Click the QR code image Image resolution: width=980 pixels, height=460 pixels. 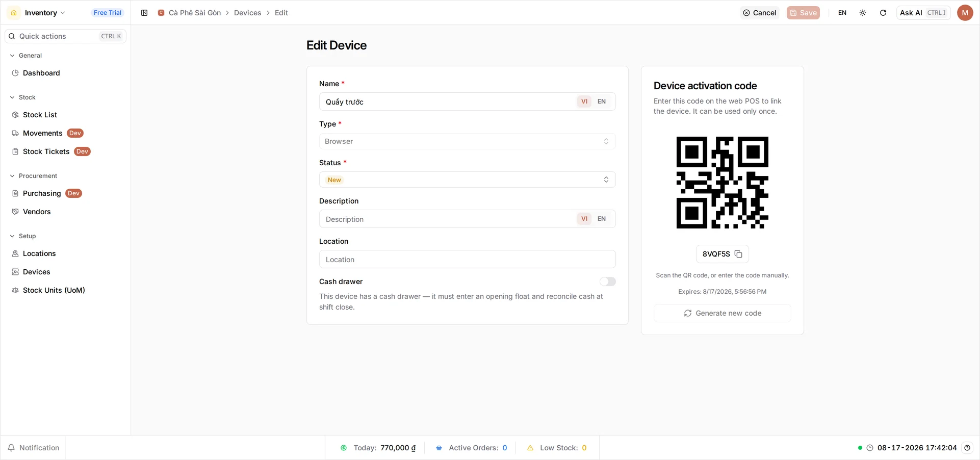pyautogui.click(x=722, y=183)
